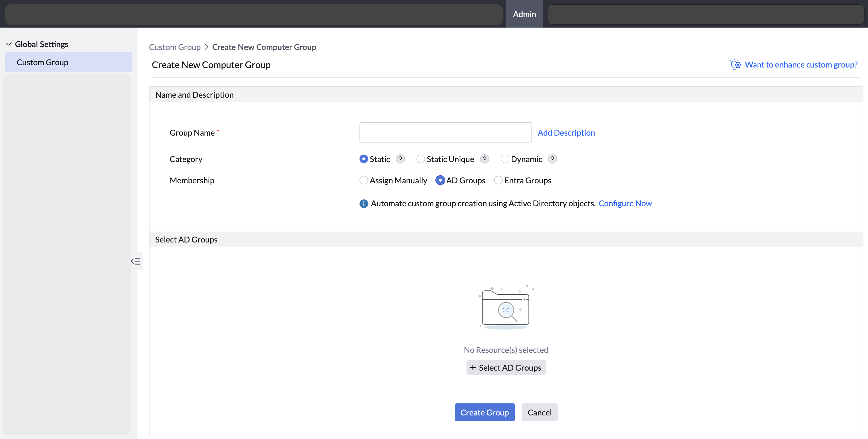Viewport: 868px width, 439px height.
Task: Click the empty folder search illustration
Action: [505, 307]
